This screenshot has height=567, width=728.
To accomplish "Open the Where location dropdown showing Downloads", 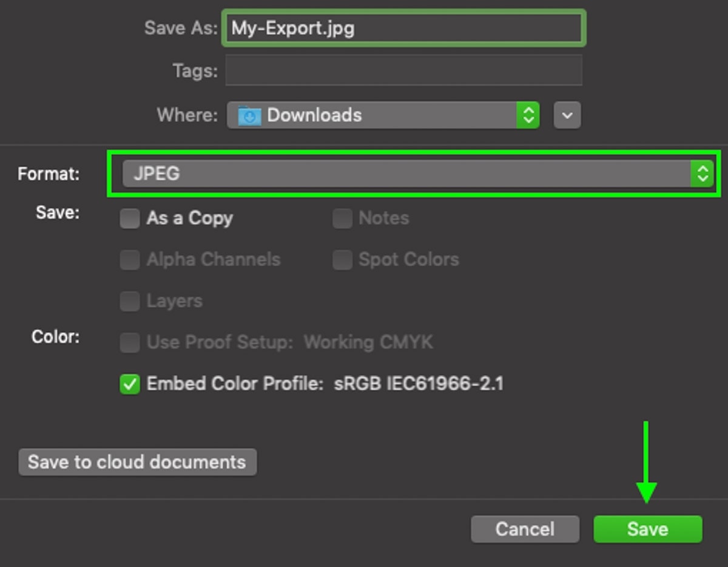I will coord(383,115).
